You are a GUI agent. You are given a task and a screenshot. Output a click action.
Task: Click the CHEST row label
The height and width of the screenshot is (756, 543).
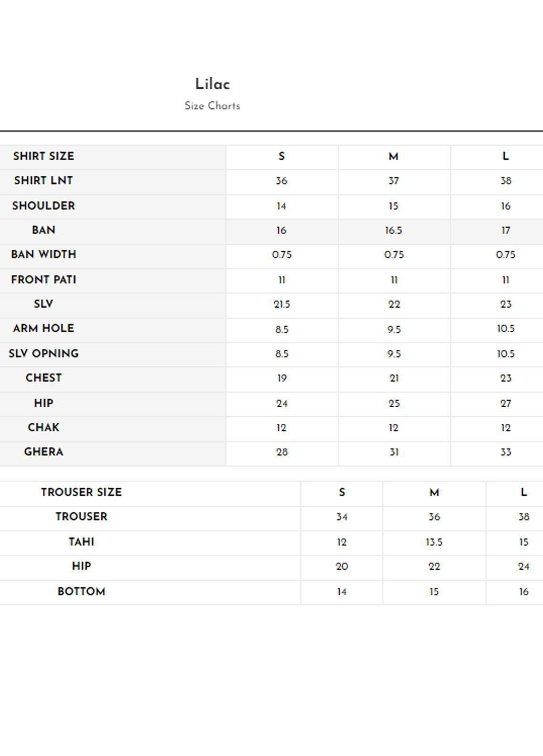(43, 378)
